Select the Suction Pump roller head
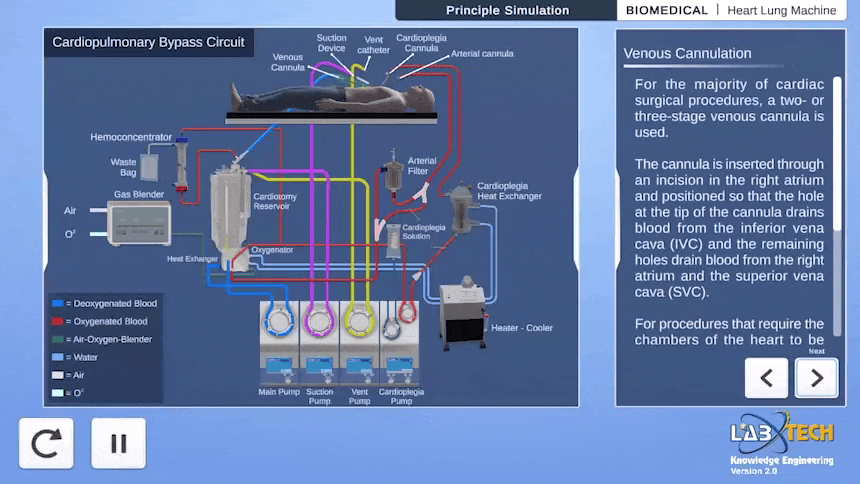 tap(319, 320)
